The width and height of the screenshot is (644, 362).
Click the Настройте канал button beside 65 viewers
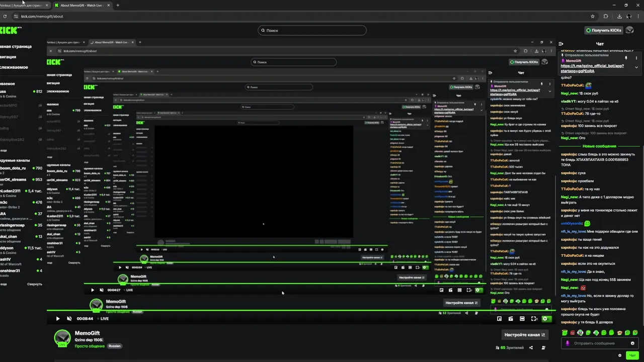coord(525,334)
